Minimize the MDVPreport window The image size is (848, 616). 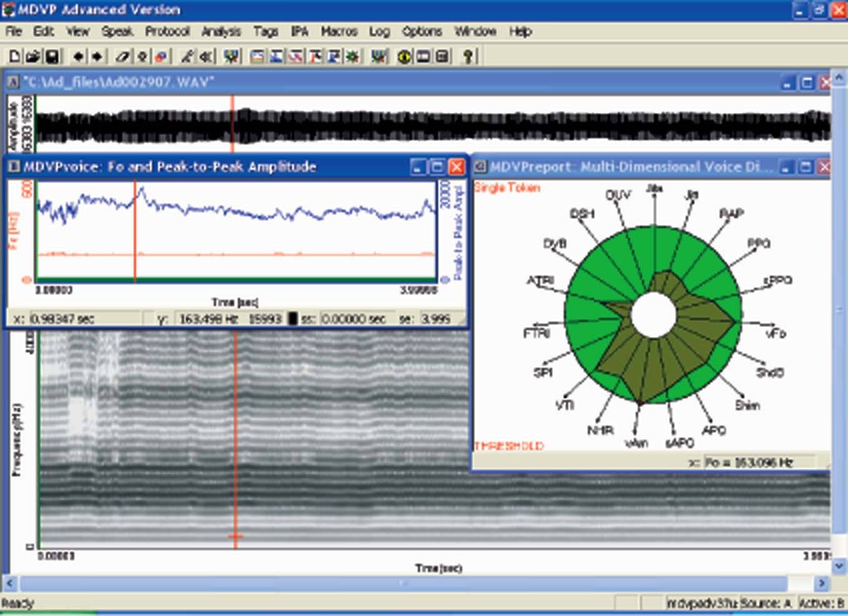pyautogui.click(x=787, y=167)
